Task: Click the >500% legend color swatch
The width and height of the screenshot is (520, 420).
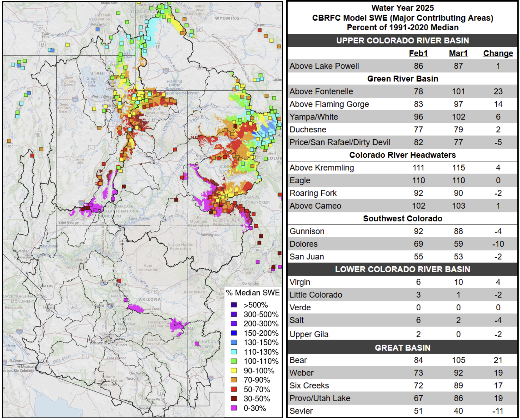Action: click(x=234, y=305)
